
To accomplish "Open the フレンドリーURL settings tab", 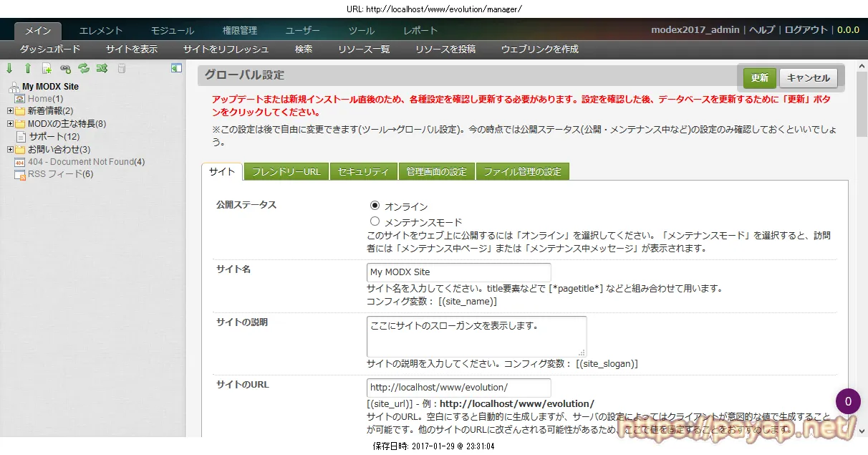I will pos(286,171).
